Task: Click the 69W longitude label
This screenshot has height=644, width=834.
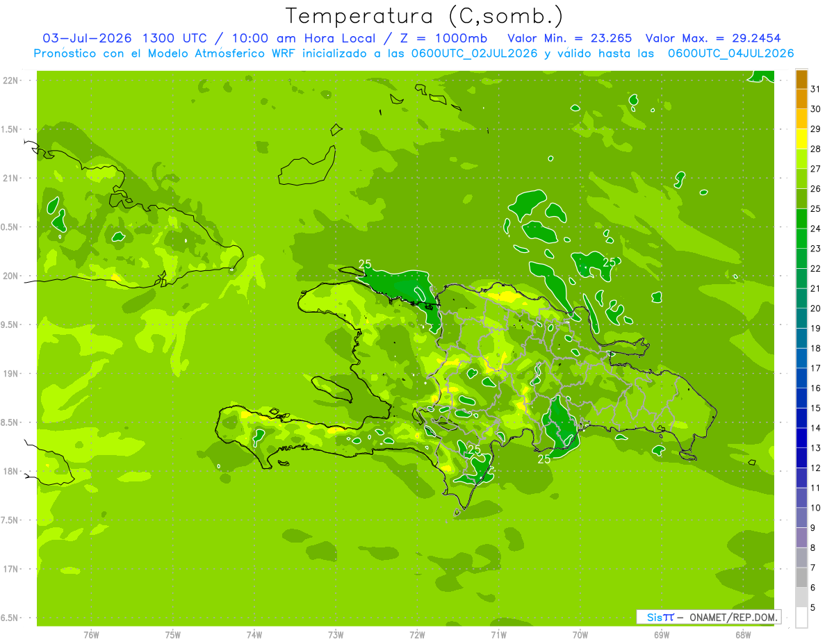Action: click(662, 635)
